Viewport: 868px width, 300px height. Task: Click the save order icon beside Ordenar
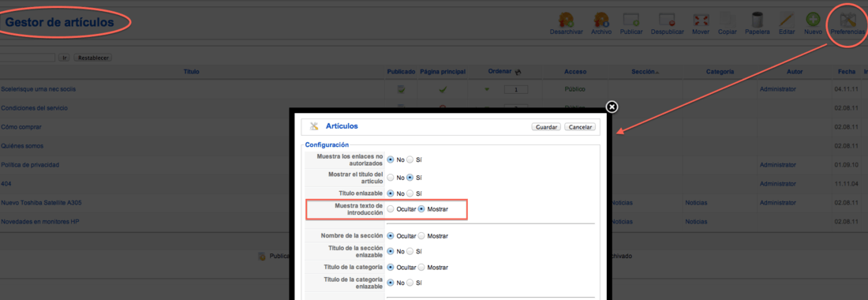click(518, 72)
